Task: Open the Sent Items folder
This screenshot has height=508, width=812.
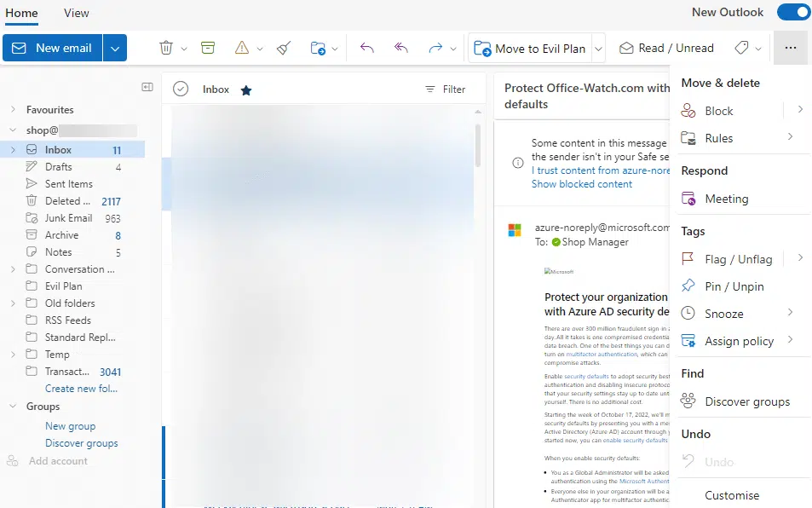Action: coord(72,184)
